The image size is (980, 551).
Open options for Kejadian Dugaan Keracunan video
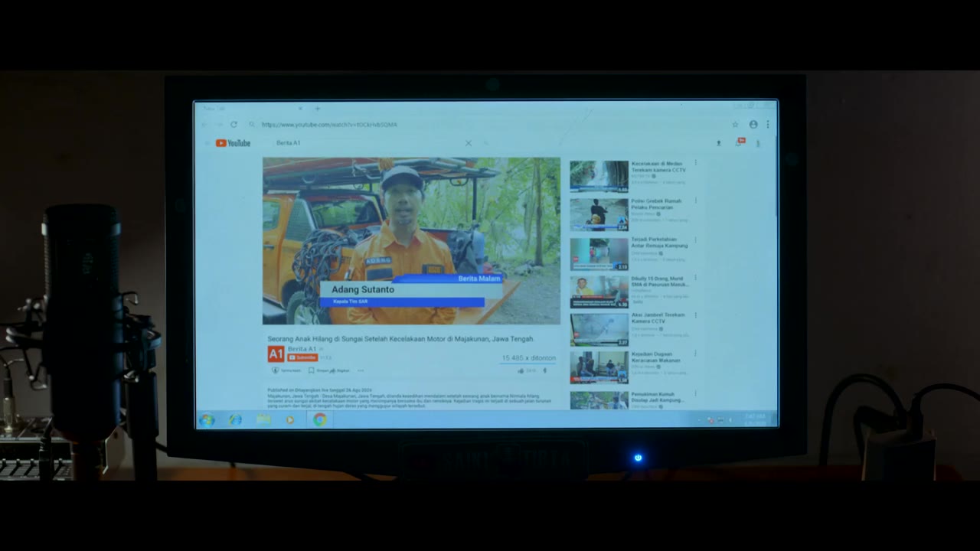695,354
